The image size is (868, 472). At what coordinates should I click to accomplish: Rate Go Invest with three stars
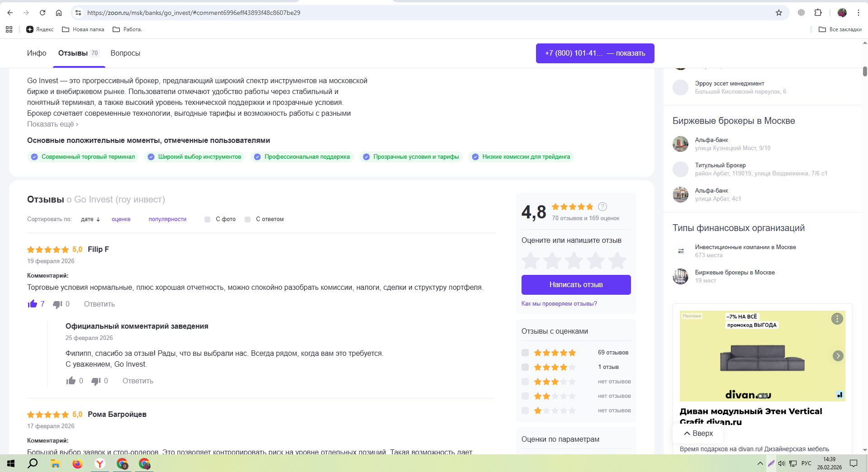click(x=574, y=261)
